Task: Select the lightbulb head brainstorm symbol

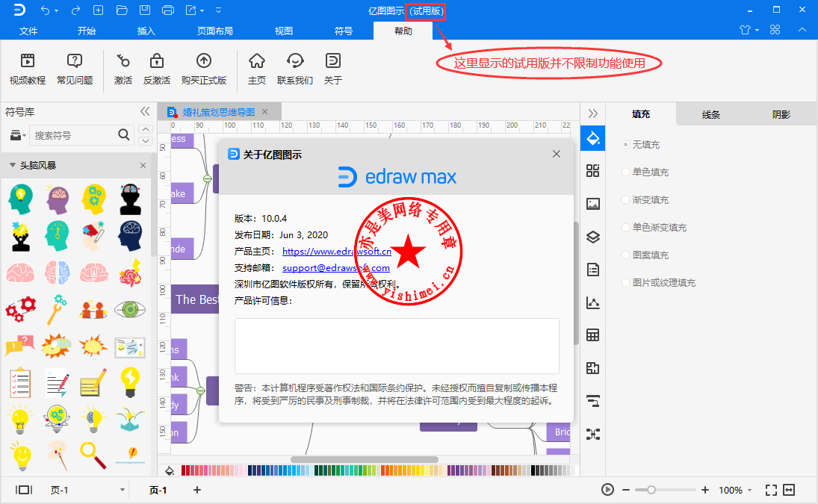Action: click(x=20, y=199)
